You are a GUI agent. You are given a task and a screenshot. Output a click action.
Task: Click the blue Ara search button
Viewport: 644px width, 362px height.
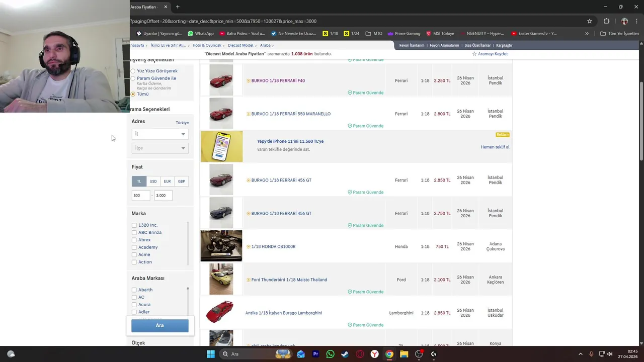click(160, 325)
